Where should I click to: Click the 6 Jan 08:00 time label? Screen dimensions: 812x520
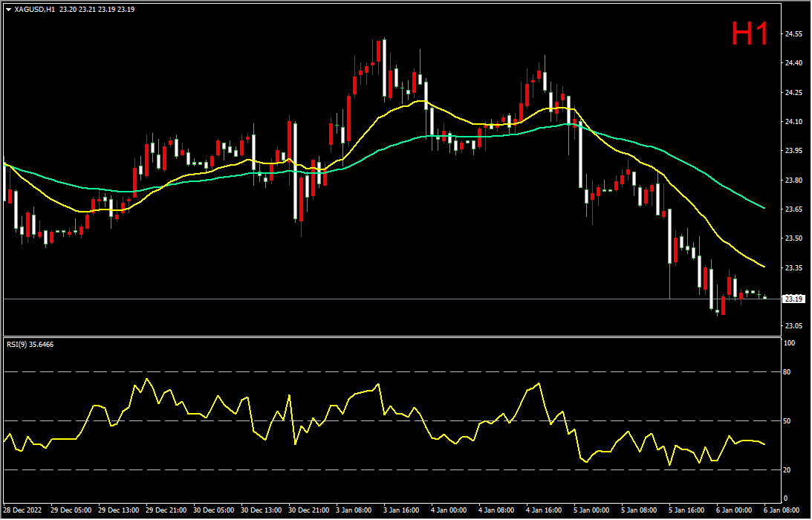point(782,510)
